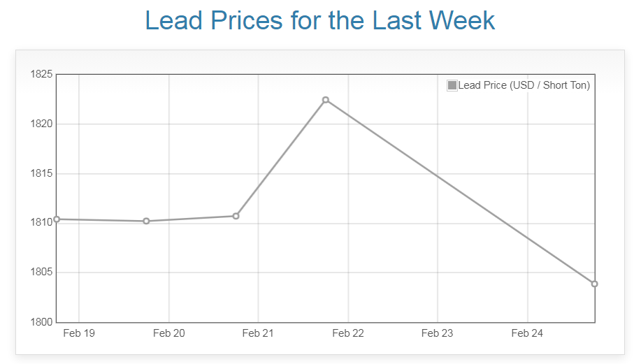Click the 1825 y-axis label

tap(42, 74)
